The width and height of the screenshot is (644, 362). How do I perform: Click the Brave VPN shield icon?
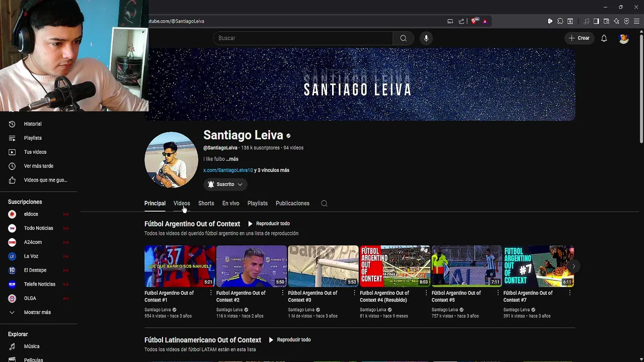pos(626,21)
